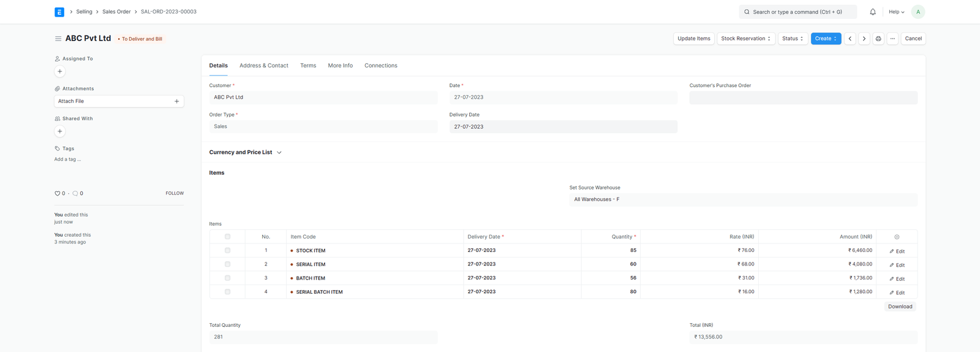The width and height of the screenshot is (980, 352).
Task: Check the SERIAL ITEM row checkbox
Action: [x=227, y=264]
